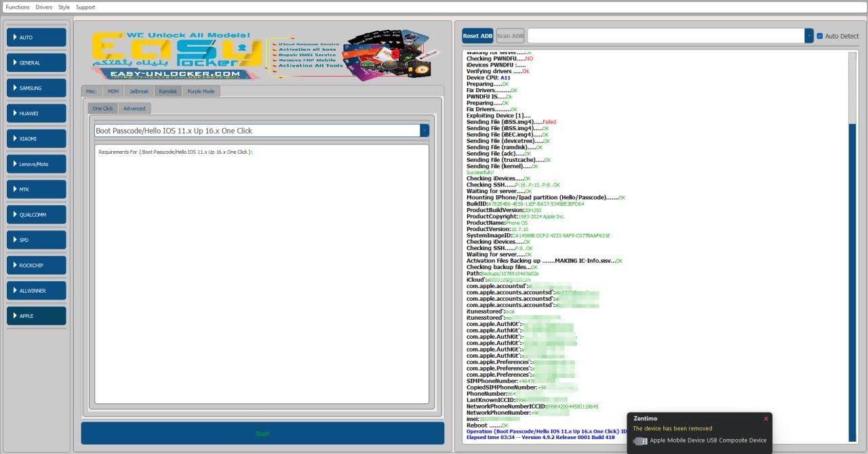Click the 'Mounting IPhone/Ipad partition' log line
Image resolution: width=868 pixels, height=454 pixels.
546,197
